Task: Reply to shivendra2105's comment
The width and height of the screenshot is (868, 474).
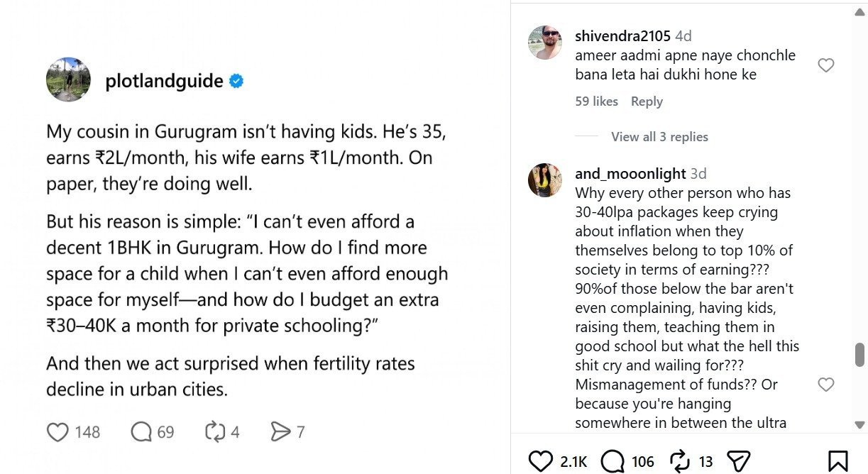Action: pyautogui.click(x=647, y=101)
